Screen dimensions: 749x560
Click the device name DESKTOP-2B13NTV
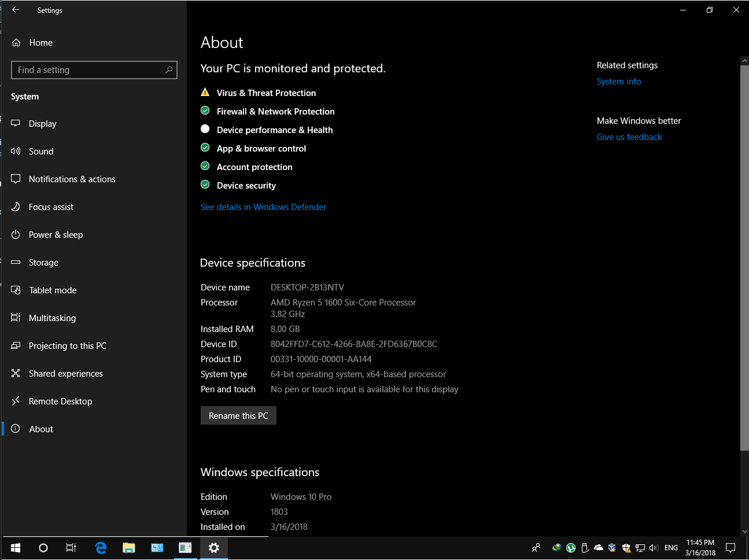(x=307, y=288)
